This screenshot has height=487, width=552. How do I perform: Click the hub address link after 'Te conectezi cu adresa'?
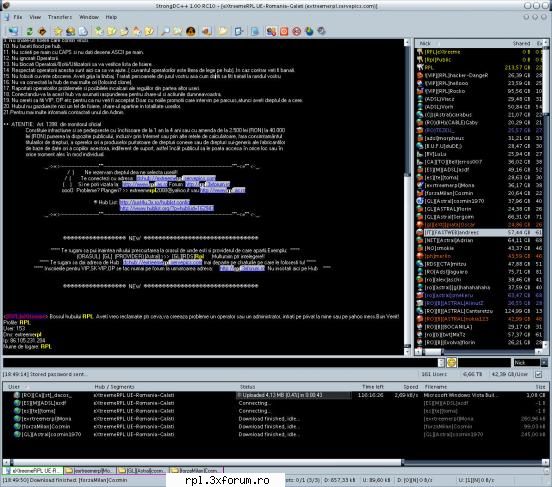click(x=176, y=178)
